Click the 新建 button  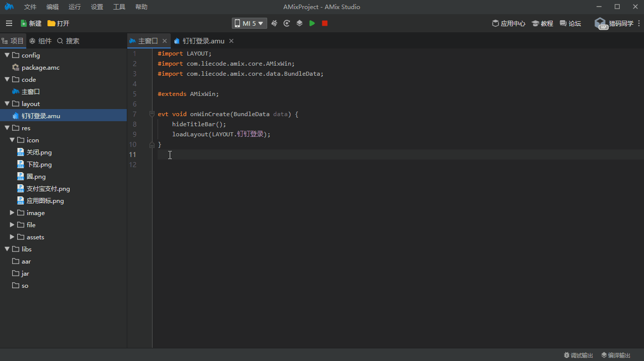[31, 23]
